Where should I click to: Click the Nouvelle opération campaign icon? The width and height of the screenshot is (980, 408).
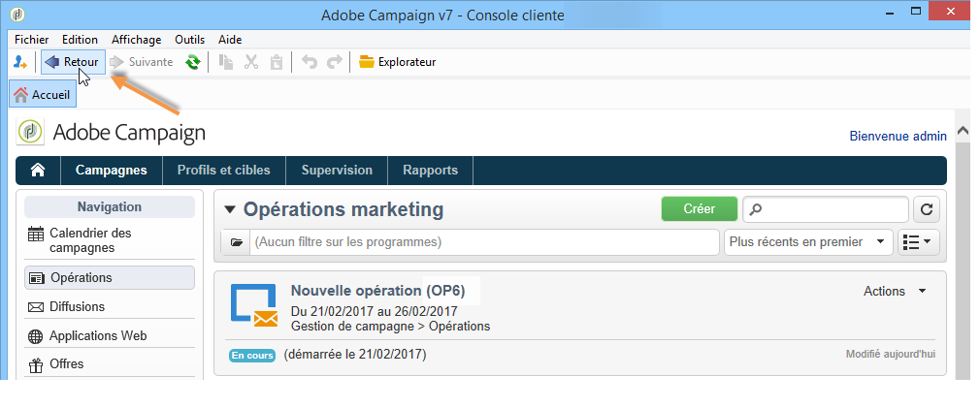coord(253,305)
